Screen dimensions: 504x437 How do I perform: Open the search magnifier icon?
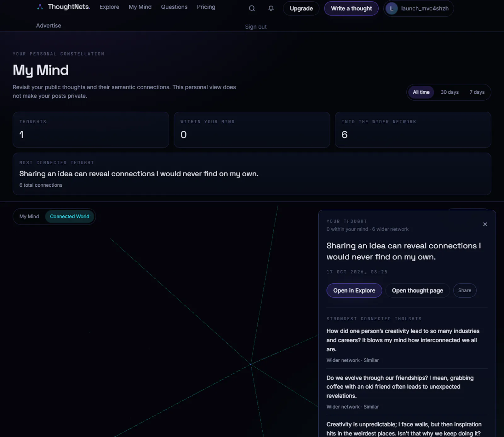click(252, 9)
